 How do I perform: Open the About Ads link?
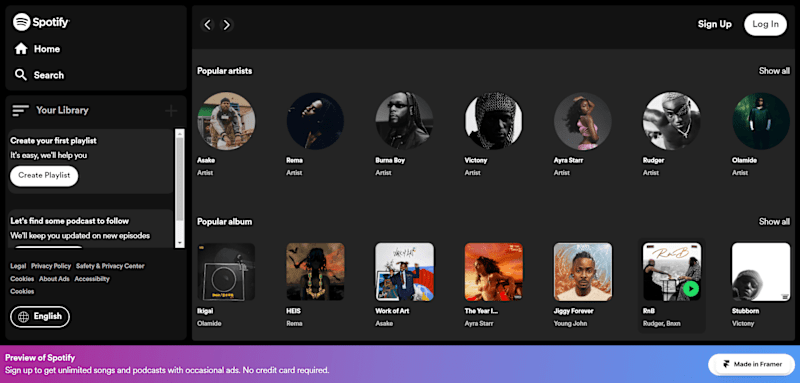[x=54, y=279]
